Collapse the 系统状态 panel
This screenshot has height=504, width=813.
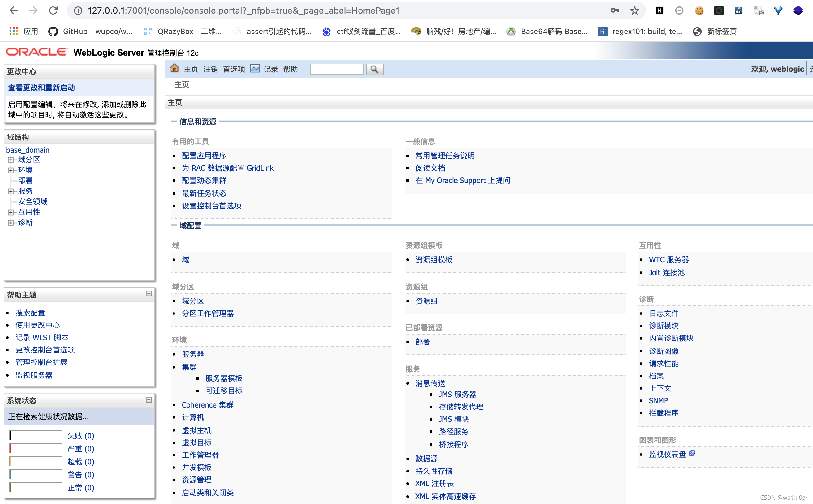tap(149, 400)
